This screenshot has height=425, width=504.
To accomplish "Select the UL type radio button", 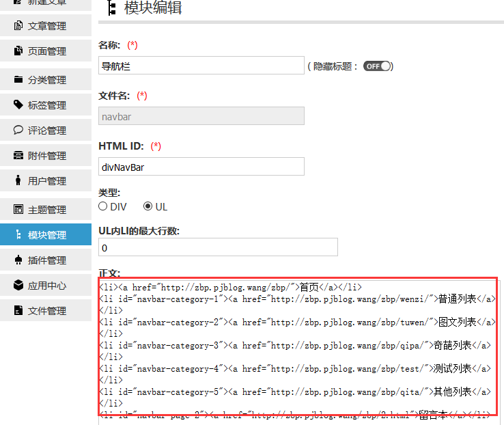I will tap(148, 206).
